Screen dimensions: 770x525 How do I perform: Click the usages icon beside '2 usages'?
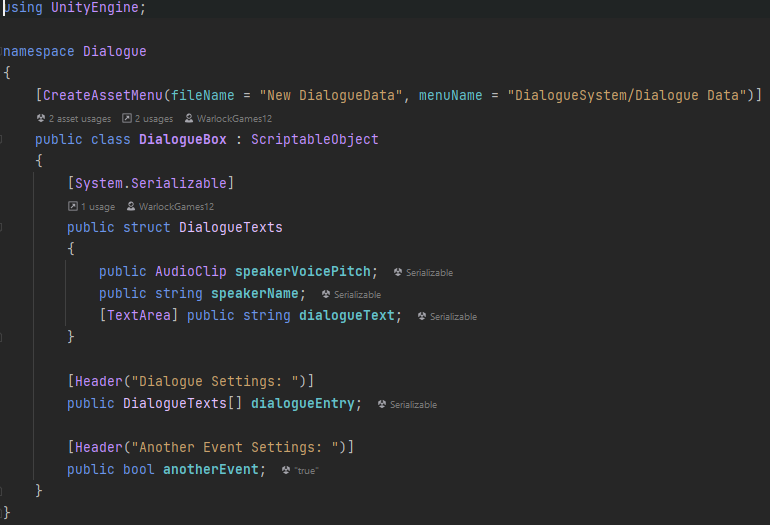tap(127, 118)
